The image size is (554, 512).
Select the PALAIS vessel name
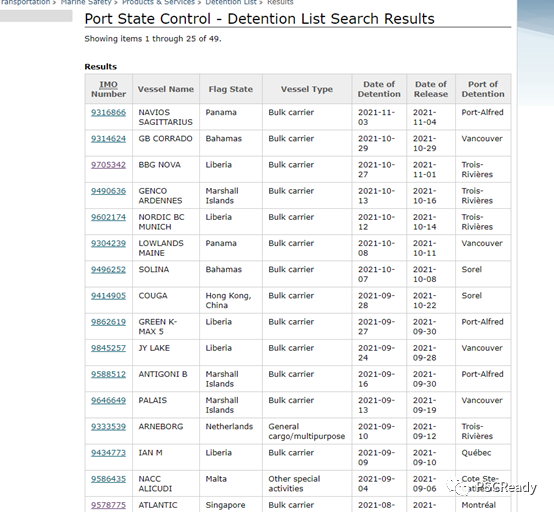tap(153, 400)
